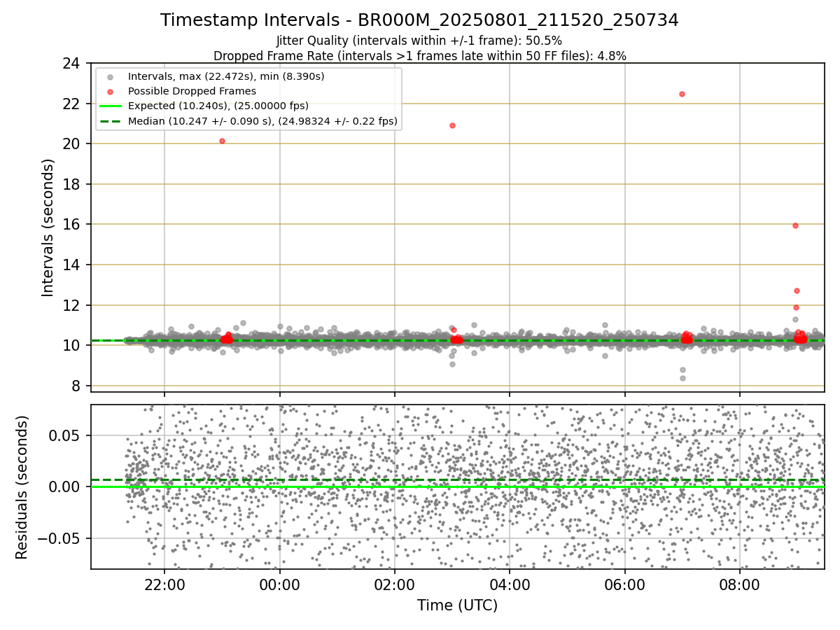Click the 20 y-axis tick label
Viewport: 840px width, 630px height.
tap(71, 144)
